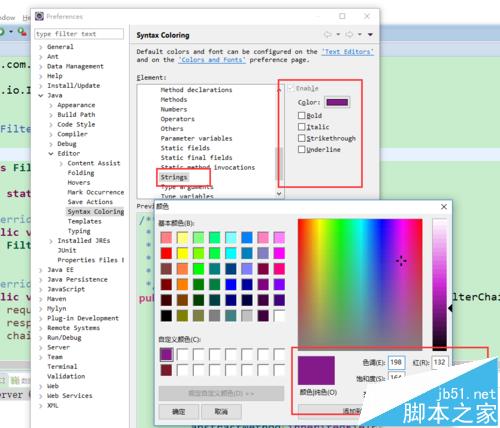This screenshot has height=428, width=500.
Task: Open the forward history dropdown arrow
Action: (360, 34)
